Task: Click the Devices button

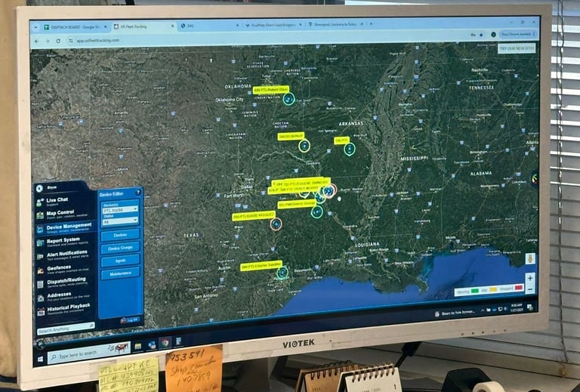Action: click(x=120, y=235)
